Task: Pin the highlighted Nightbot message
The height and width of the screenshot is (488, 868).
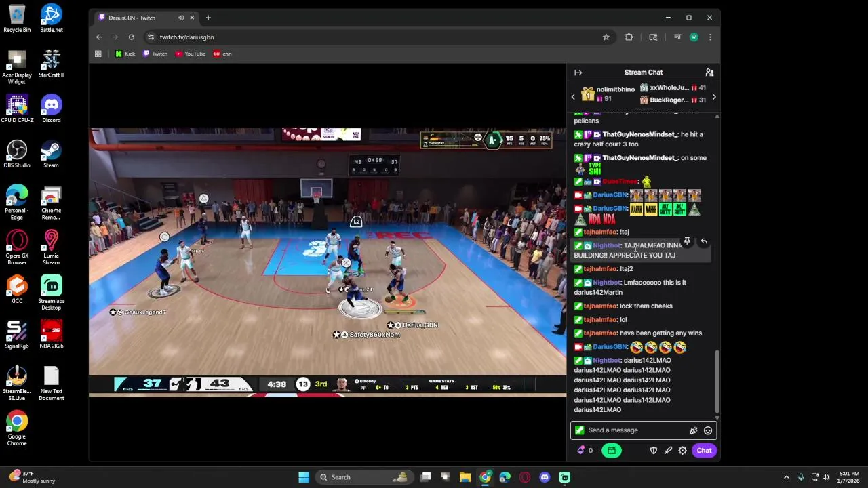Action: point(687,241)
